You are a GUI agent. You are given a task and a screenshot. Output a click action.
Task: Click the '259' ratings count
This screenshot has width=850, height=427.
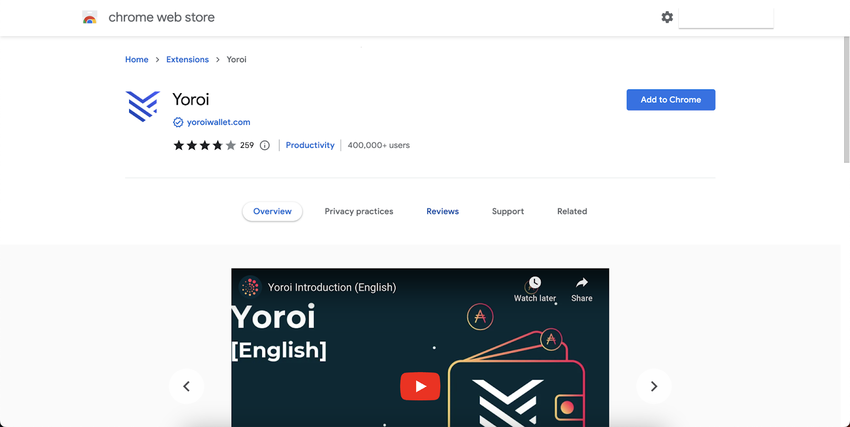point(247,145)
